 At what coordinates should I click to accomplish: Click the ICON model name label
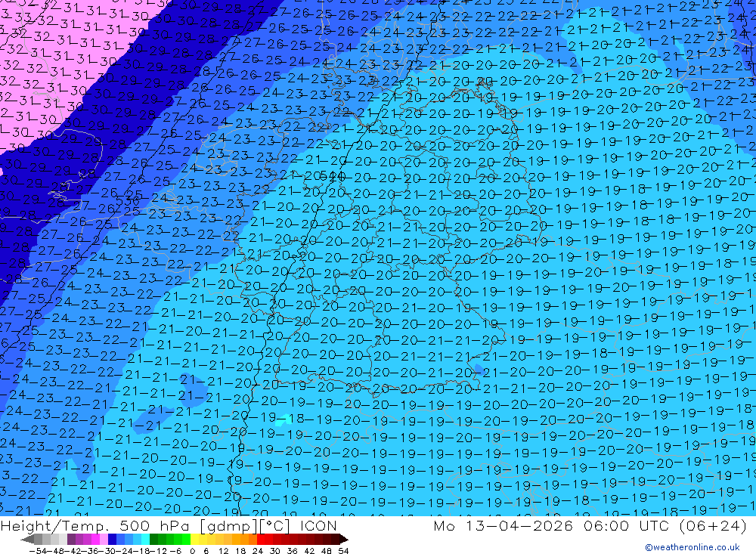pyautogui.click(x=318, y=525)
